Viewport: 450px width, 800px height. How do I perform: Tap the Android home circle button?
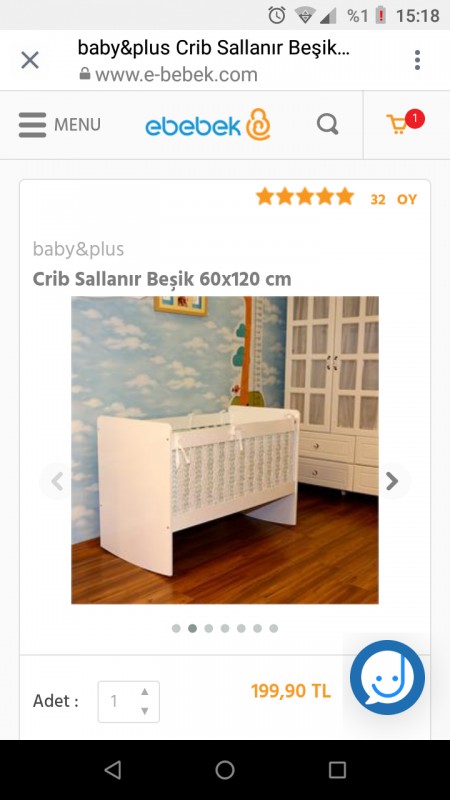point(225,770)
